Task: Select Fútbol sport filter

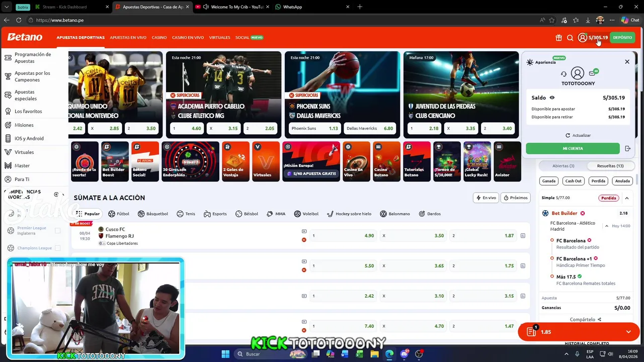Action: tap(119, 214)
